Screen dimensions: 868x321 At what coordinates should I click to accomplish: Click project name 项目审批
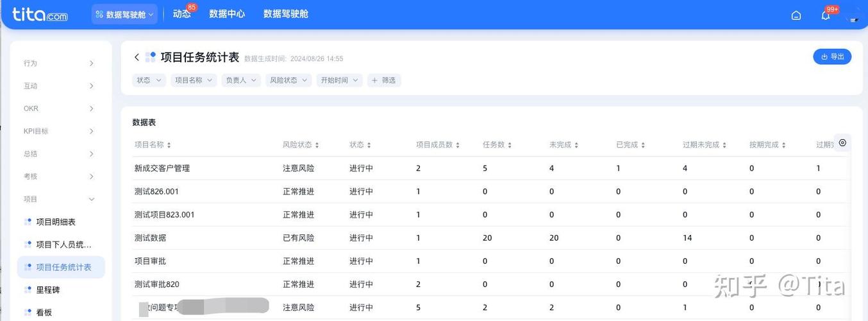[x=150, y=261]
